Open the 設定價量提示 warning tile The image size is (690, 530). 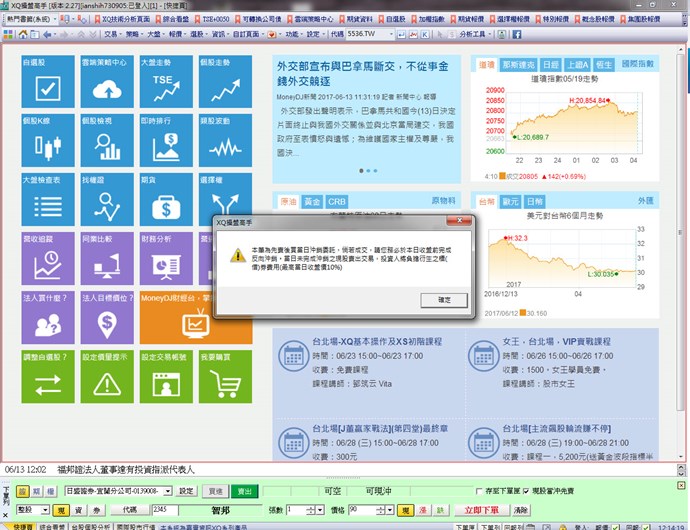coord(107,376)
